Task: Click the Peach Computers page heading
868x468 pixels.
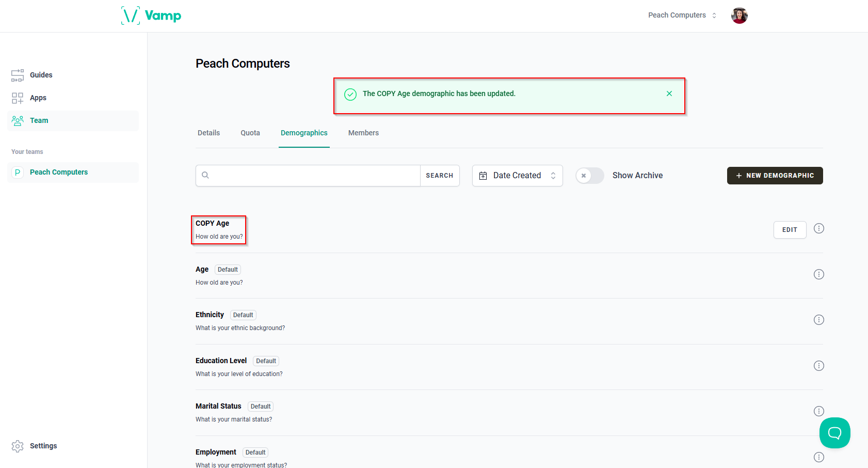Action: 243,64
